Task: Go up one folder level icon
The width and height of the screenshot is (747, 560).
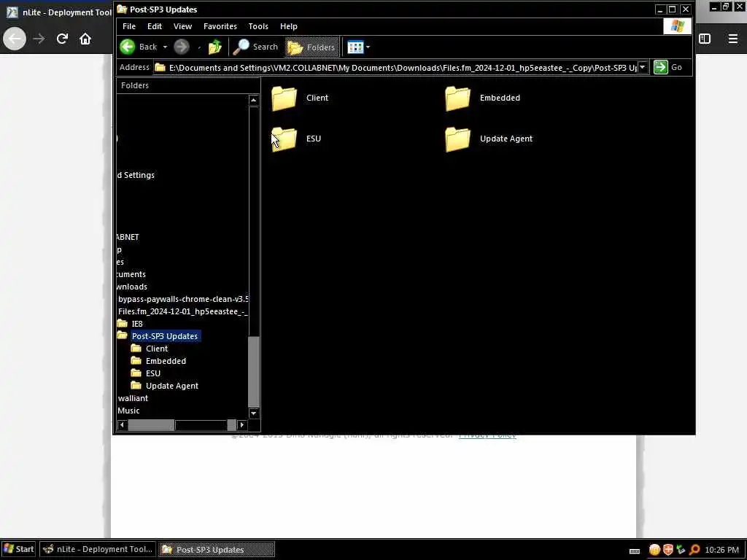Action: (x=215, y=47)
